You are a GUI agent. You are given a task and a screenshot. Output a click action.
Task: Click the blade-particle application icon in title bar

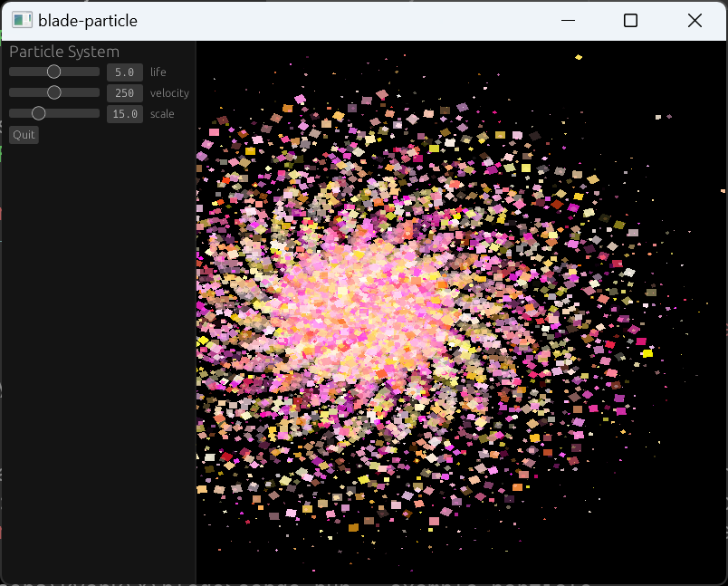[20, 19]
